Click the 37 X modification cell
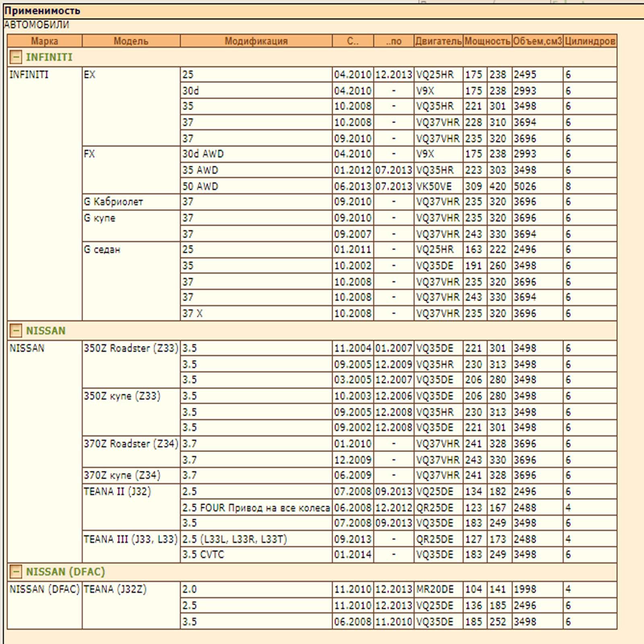 (256, 313)
